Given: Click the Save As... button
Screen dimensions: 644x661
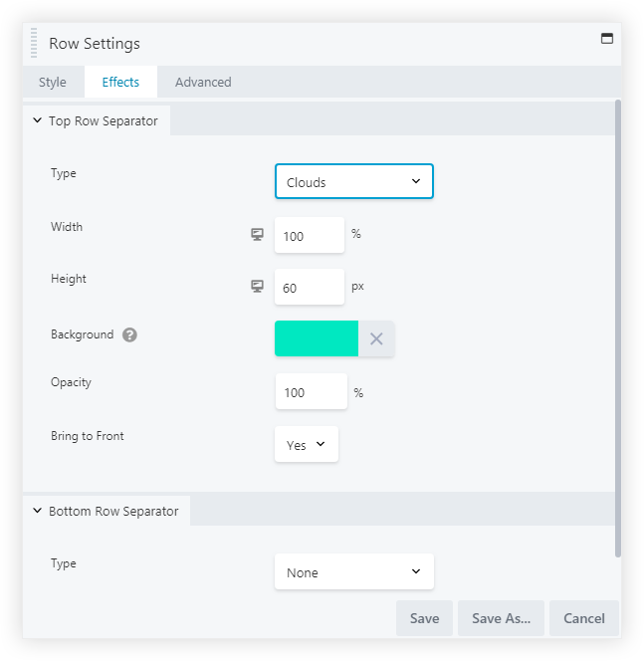Looking at the screenshot, I should pyautogui.click(x=501, y=618).
